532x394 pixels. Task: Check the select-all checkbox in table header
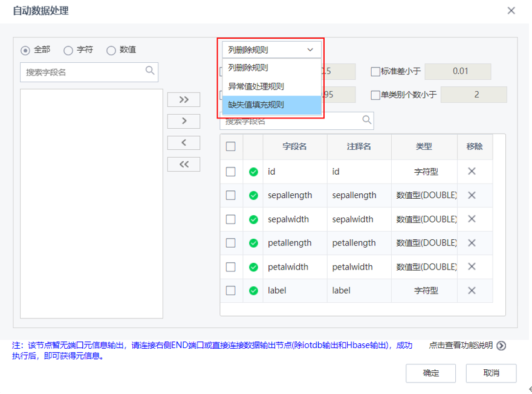pyautogui.click(x=230, y=147)
